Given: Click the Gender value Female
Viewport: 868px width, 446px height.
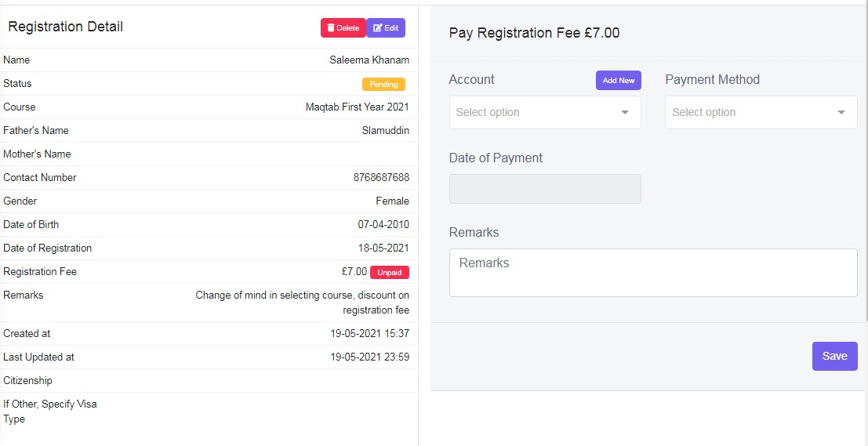Looking at the screenshot, I should [393, 201].
